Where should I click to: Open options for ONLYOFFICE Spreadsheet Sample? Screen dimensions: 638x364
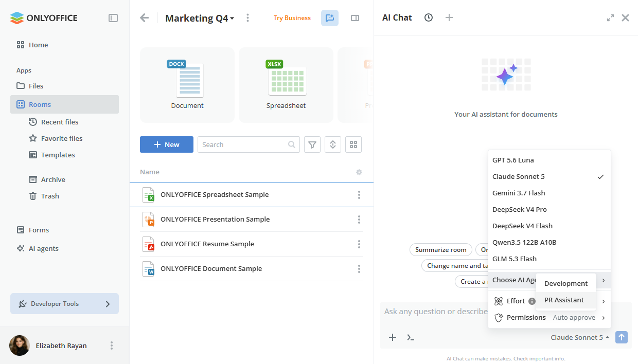click(x=359, y=195)
